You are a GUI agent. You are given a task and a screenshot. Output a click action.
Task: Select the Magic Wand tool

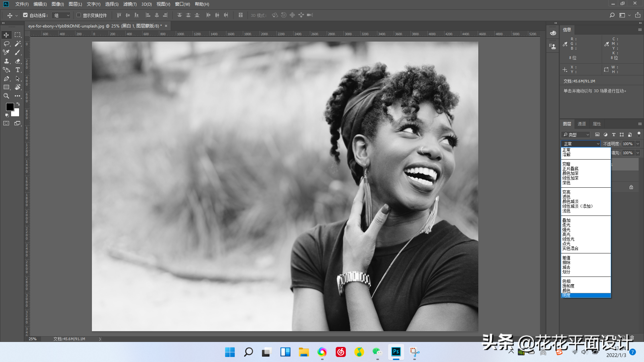click(17, 44)
